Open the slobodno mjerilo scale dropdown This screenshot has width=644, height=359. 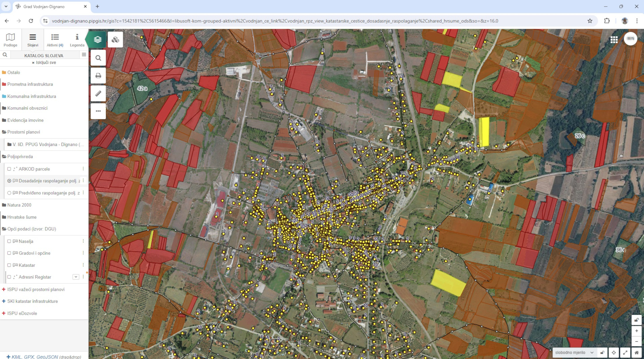574,353
